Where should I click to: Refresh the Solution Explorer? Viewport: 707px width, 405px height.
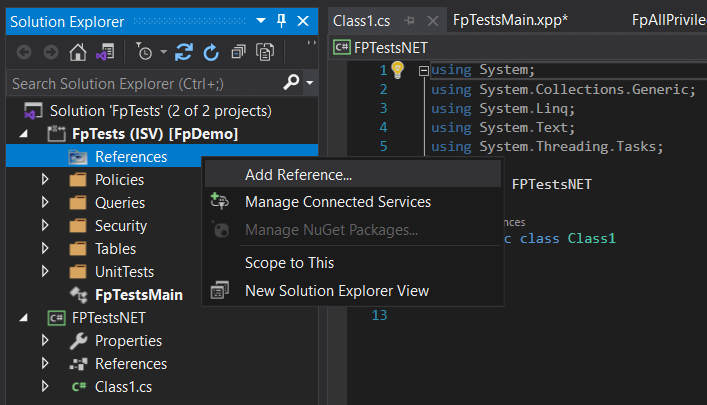pyautogui.click(x=211, y=53)
